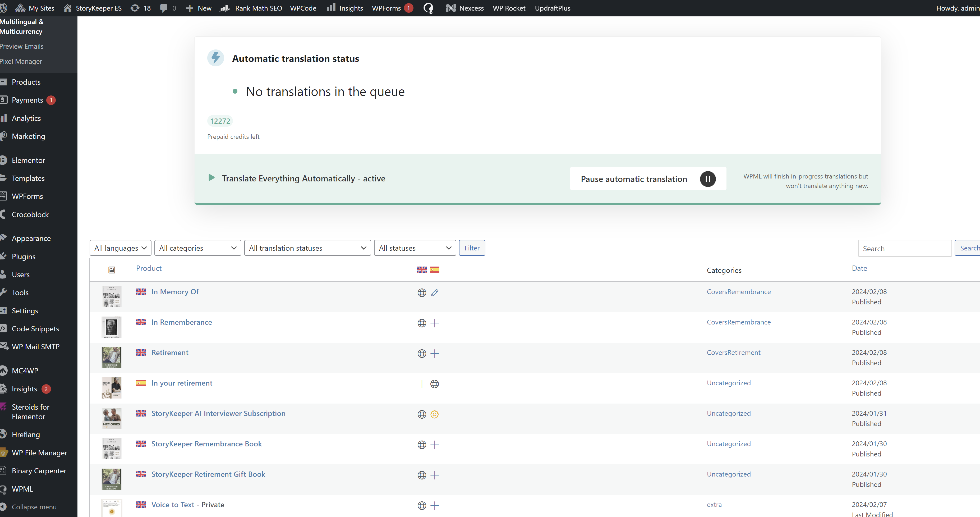This screenshot has height=517, width=980.
Task: Click the plus icon for In your retirement
Action: 421,384
